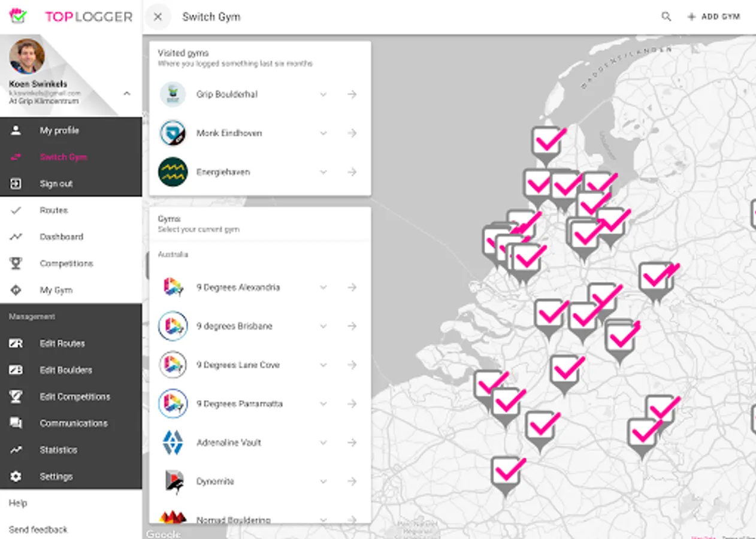Select Monk Eindhoven visited gym
This screenshot has height=539, width=756.
pos(260,133)
